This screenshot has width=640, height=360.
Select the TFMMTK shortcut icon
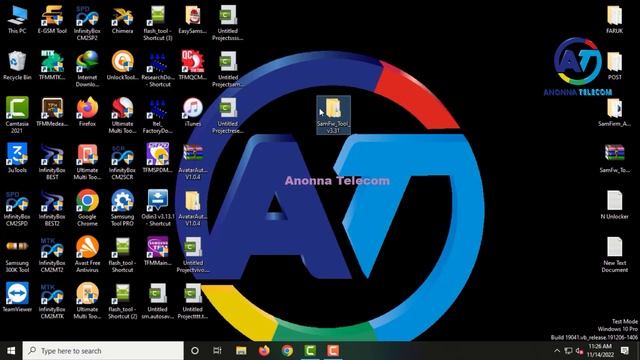tap(52, 66)
